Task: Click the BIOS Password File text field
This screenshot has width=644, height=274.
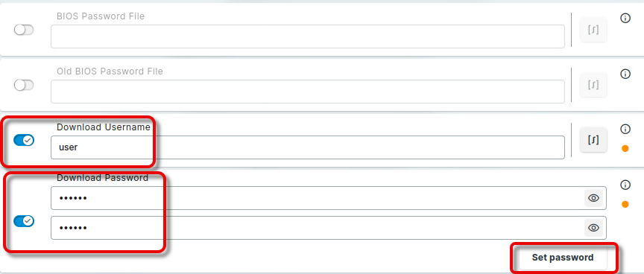Action: [308, 36]
